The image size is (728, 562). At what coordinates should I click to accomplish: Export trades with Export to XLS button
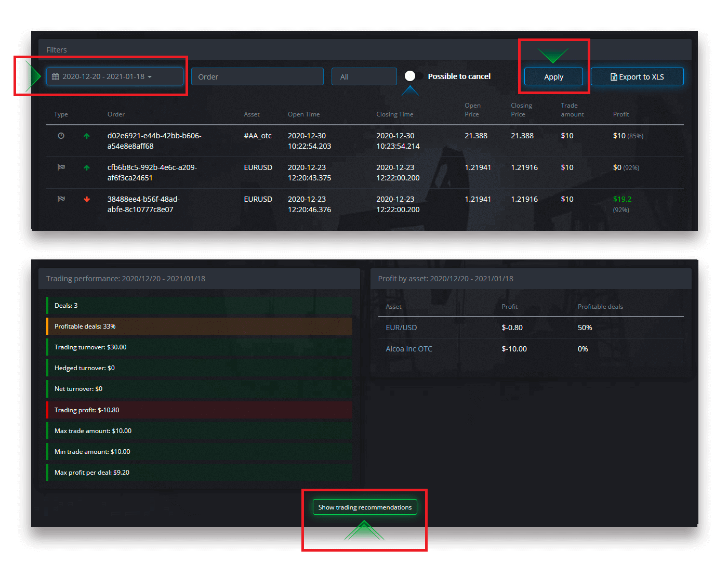click(637, 76)
